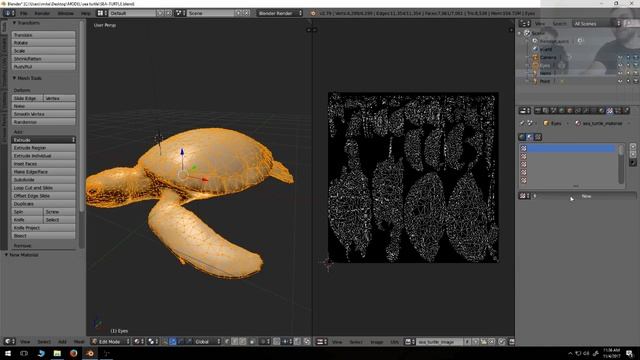Click the Inset Faces button
Screen dimensions: 640x360
[44, 164]
